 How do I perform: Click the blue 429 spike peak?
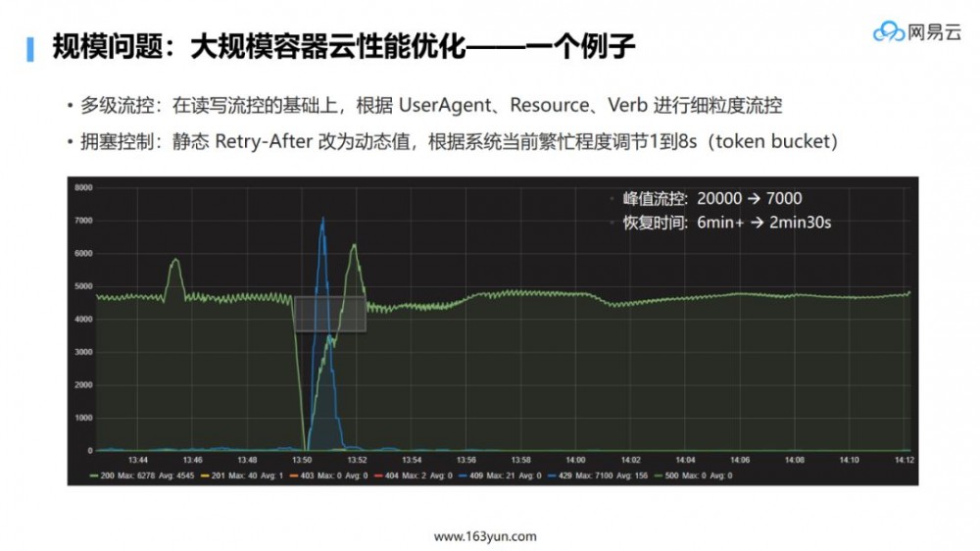pos(322,219)
